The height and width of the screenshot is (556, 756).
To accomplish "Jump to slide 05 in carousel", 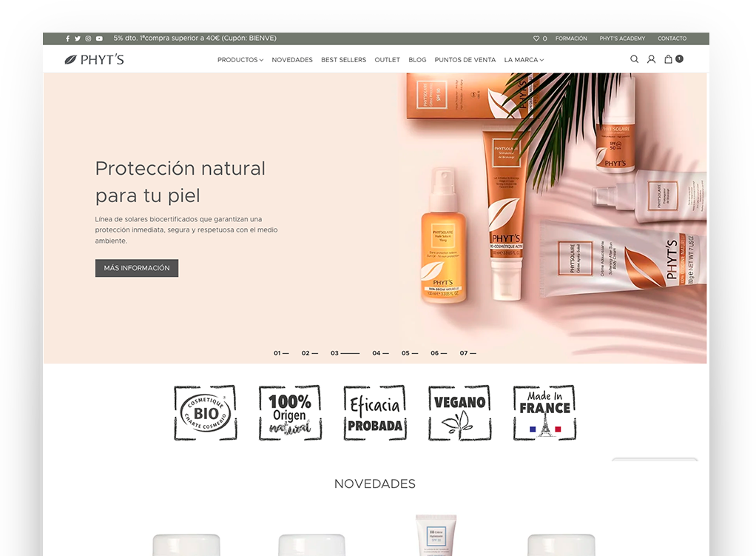I will [x=409, y=353].
